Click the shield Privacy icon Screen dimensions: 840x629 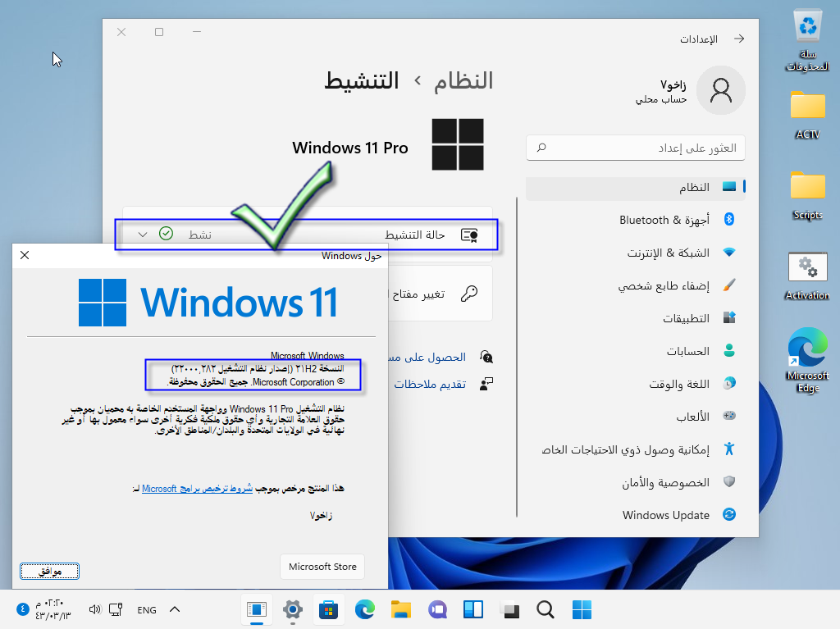pyautogui.click(x=729, y=481)
